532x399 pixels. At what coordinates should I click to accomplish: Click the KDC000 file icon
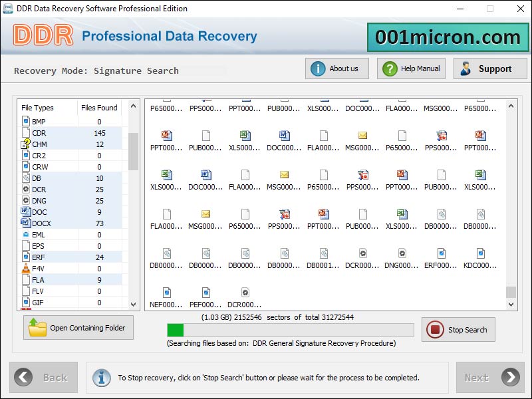click(480, 253)
